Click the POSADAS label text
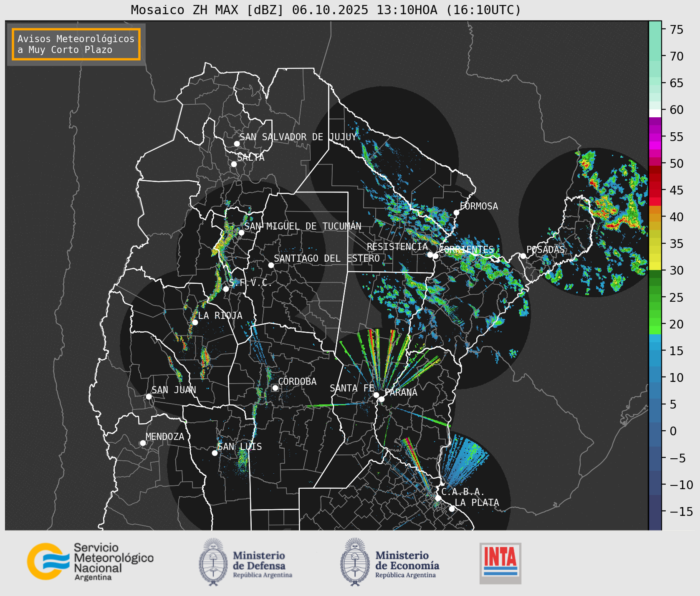Screen dimensions: 700x596 (546, 250)
